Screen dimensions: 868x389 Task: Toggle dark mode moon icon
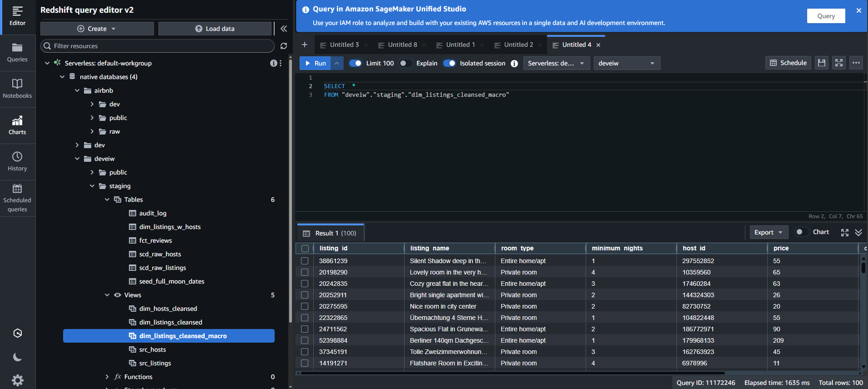click(x=17, y=357)
